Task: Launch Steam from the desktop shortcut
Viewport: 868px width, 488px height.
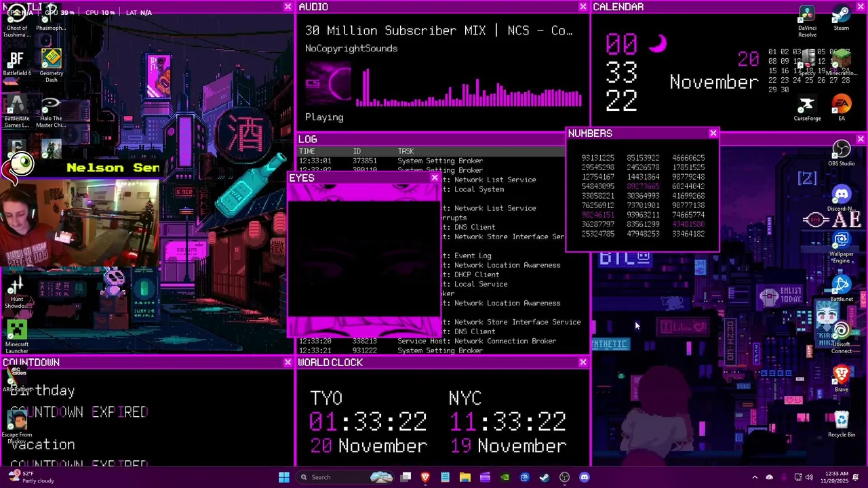Action: [x=842, y=18]
